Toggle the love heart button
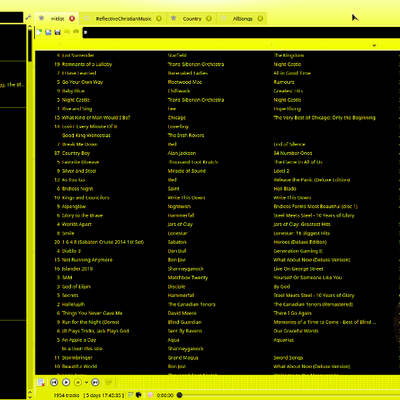This screenshot has height=400, width=400. pyautogui.click(x=109, y=382)
